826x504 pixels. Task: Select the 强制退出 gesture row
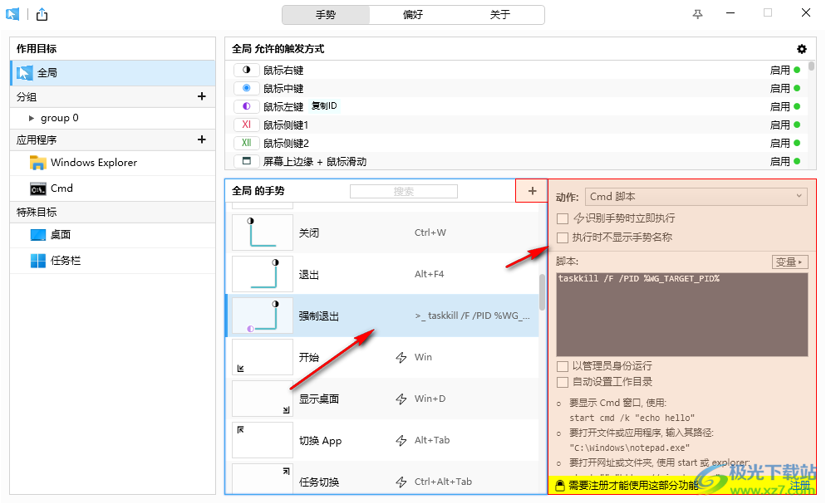tap(382, 316)
